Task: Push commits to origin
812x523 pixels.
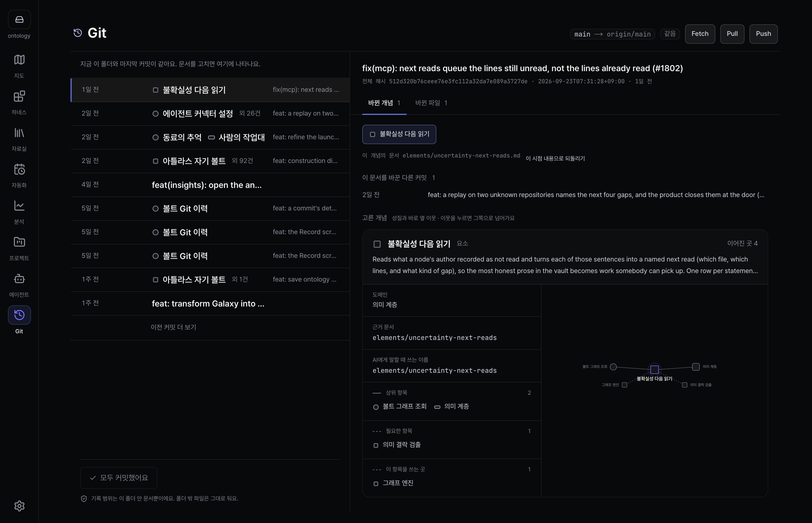Action: click(763, 34)
